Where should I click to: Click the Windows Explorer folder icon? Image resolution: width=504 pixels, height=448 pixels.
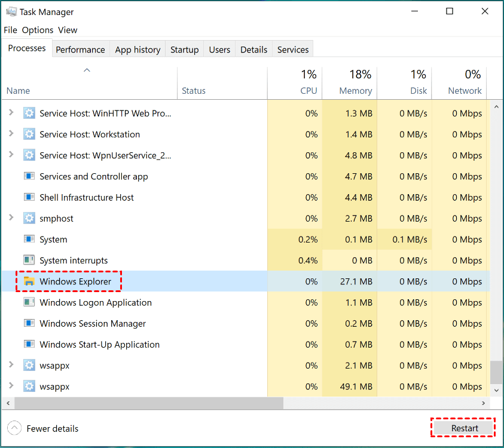[29, 281]
